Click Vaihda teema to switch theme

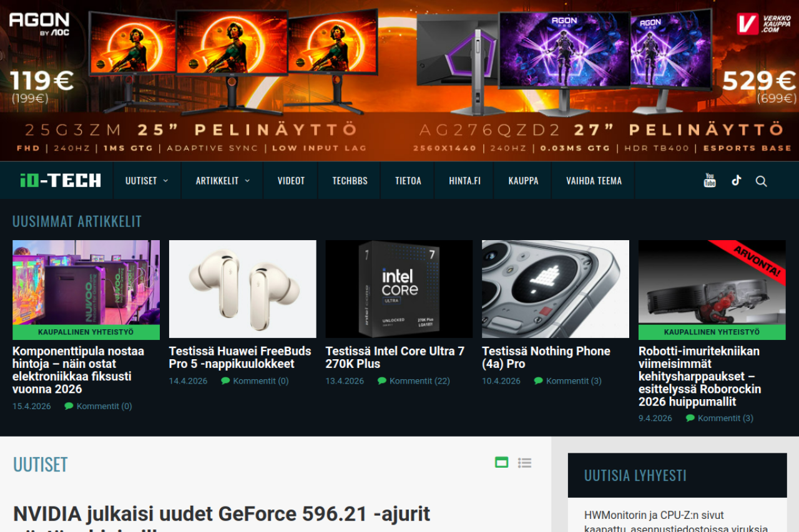tap(594, 181)
